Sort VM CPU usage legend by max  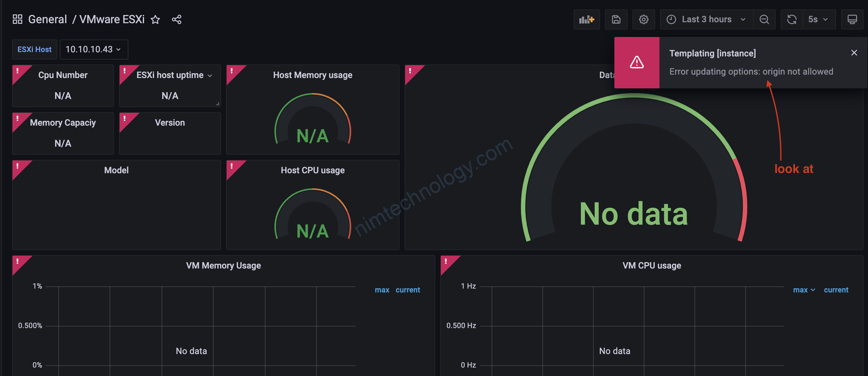800,290
